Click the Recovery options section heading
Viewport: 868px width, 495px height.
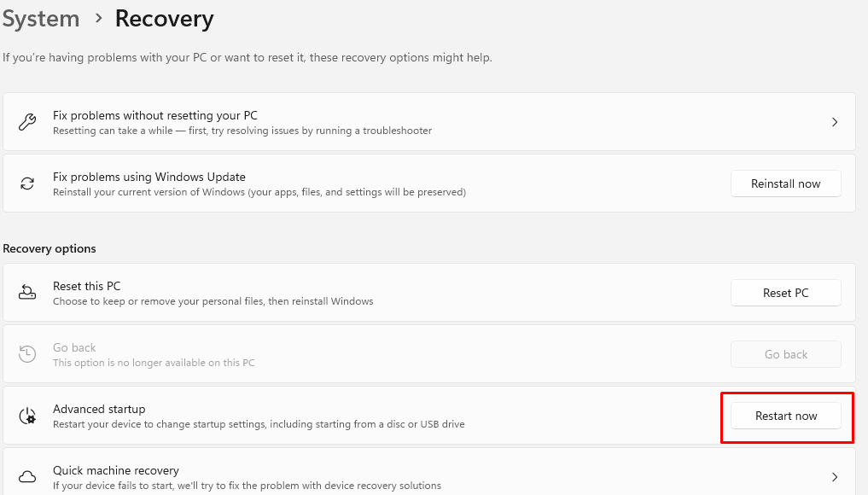[x=50, y=248]
